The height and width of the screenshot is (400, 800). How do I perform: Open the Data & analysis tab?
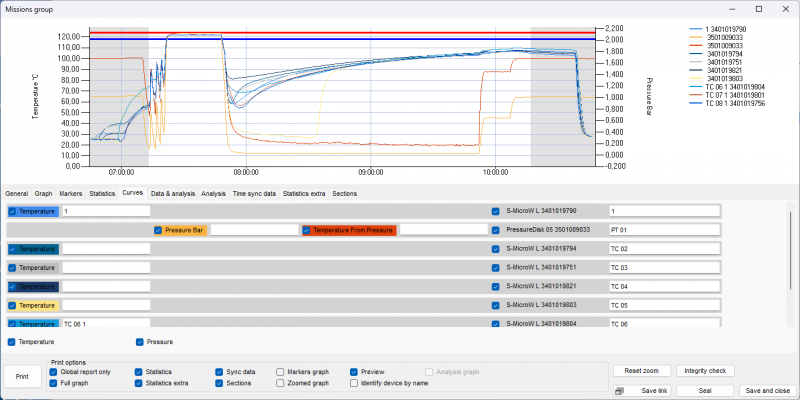[x=173, y=193]
